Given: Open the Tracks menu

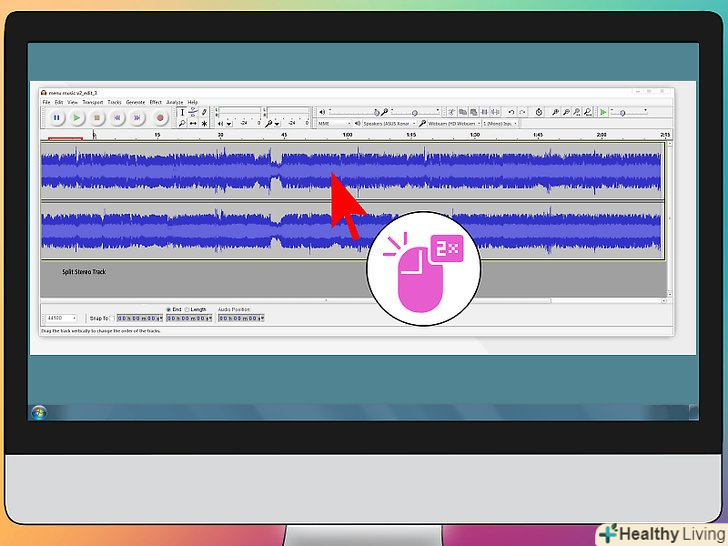Looking at the screenshot, I should 114,102.
